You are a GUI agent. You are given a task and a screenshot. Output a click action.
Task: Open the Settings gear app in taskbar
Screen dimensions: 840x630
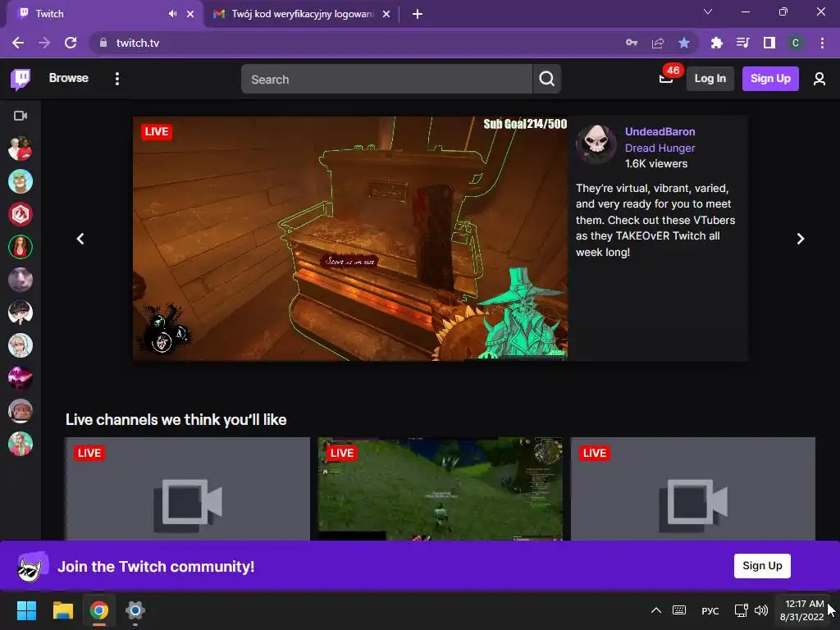pyautogui.click(x=135, y=610)
